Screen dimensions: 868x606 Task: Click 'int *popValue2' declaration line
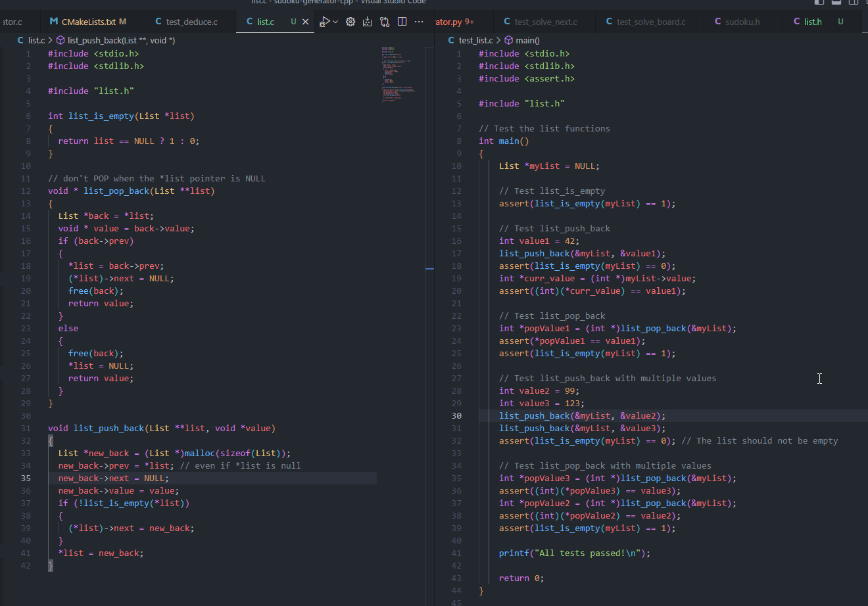pyautogui.click(x=617, y=503)
